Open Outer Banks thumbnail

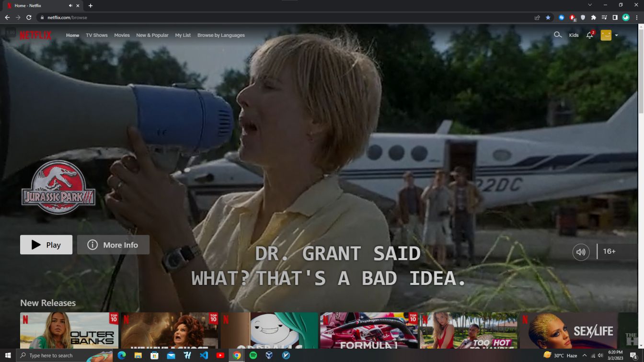coord(69,330)
